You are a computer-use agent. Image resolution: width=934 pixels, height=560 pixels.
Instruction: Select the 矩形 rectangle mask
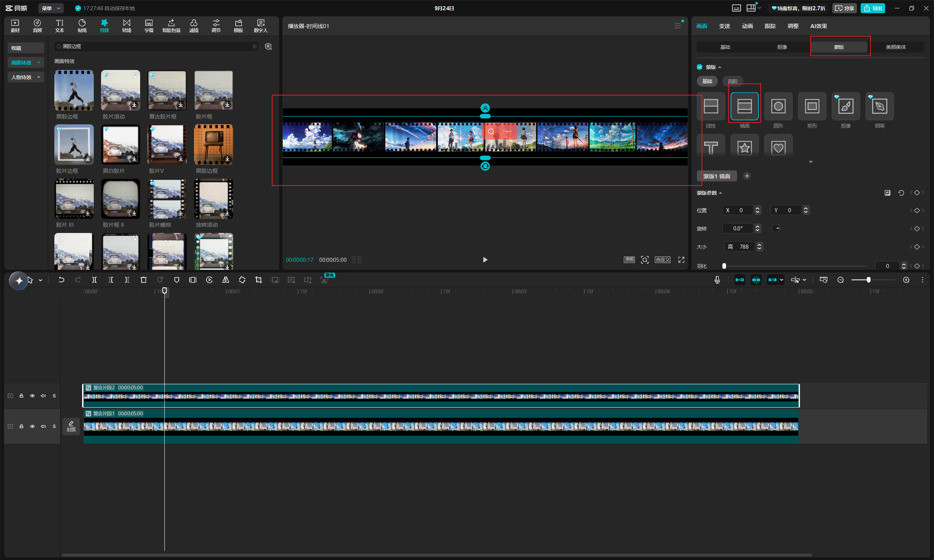(812, 106)
